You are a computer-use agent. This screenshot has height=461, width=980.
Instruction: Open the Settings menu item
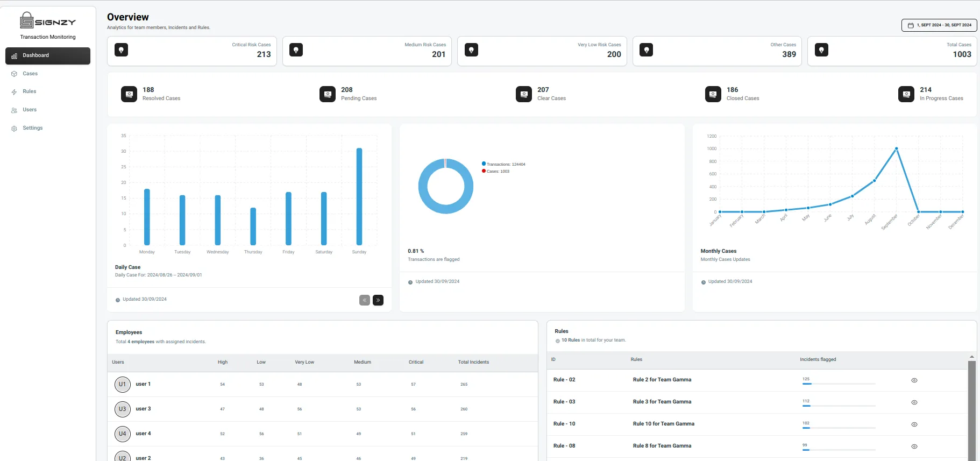48,128
